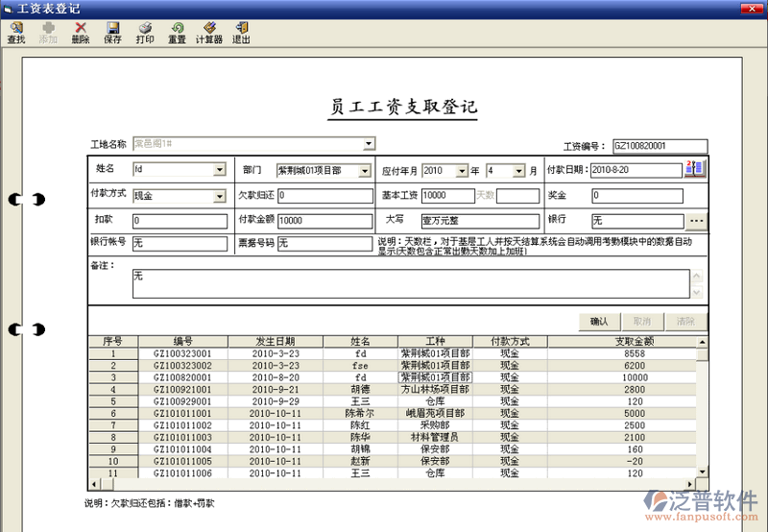
Task: Click the 重置 (Reset) toolbar icon
Action: pos(177,34)
